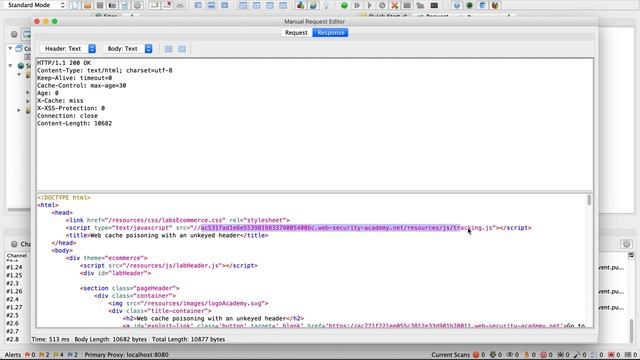Screen dimensions: 640x360
Task: Click the light bulb toolbar icon
Action: 326,5
